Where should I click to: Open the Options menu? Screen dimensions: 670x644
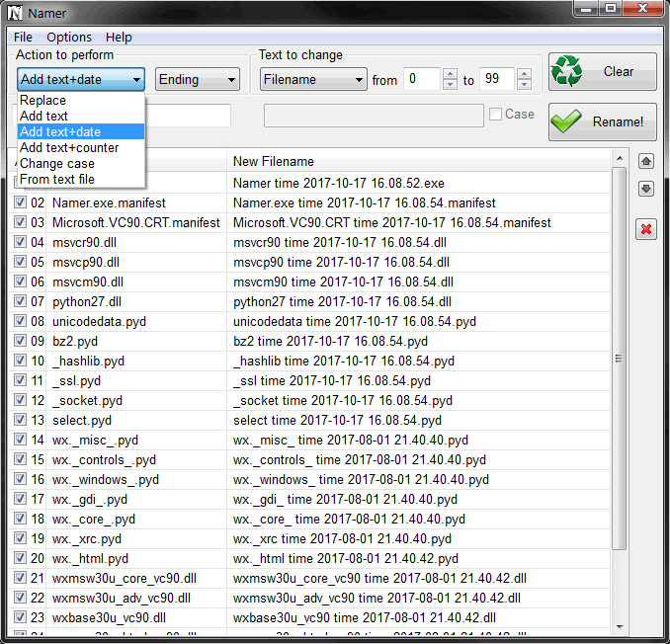(x=69, y=38)
